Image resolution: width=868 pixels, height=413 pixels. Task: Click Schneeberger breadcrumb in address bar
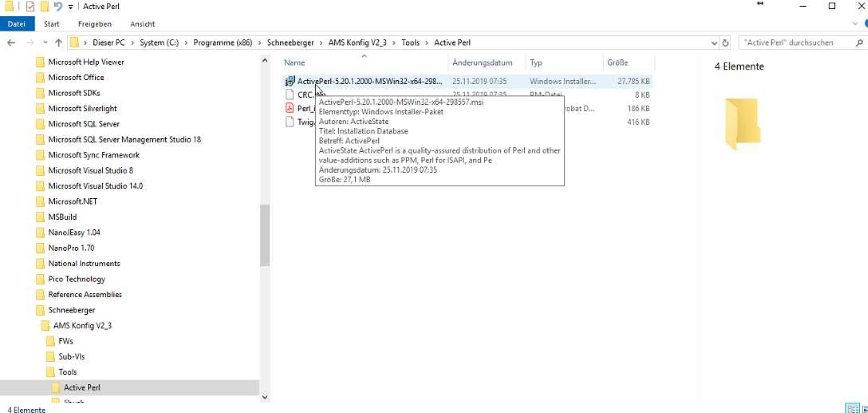(x=290, y=42)
